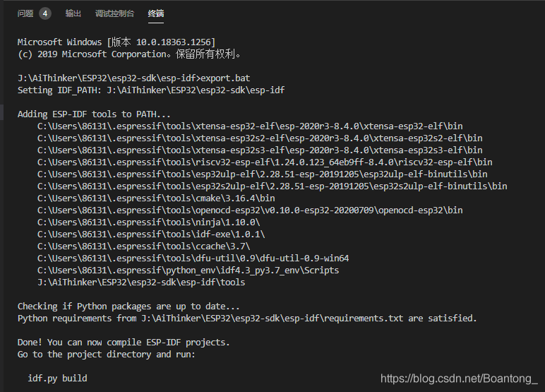Click the problems count badge showing 4
Viewport: 545px width, 392px height.
[45, 13]
